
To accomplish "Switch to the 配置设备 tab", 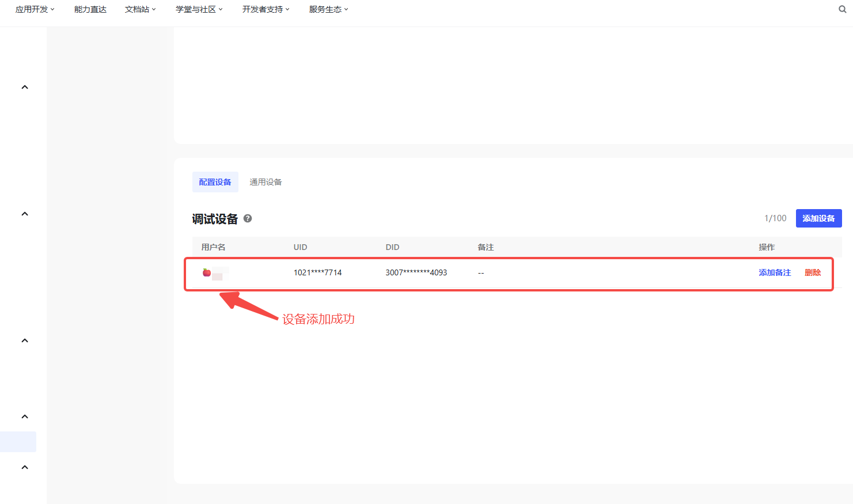I will pyautogui.click(x=215, y=182).
